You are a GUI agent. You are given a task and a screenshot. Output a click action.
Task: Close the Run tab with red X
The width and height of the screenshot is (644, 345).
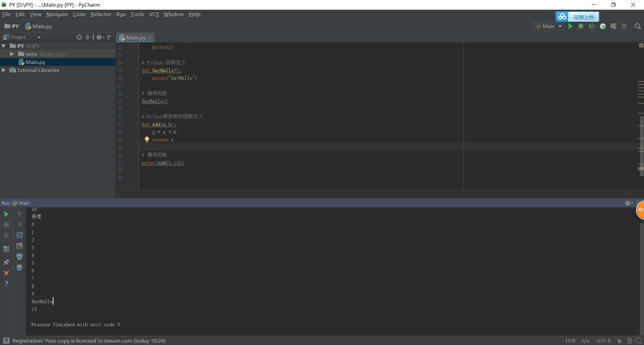click(6, 273)
